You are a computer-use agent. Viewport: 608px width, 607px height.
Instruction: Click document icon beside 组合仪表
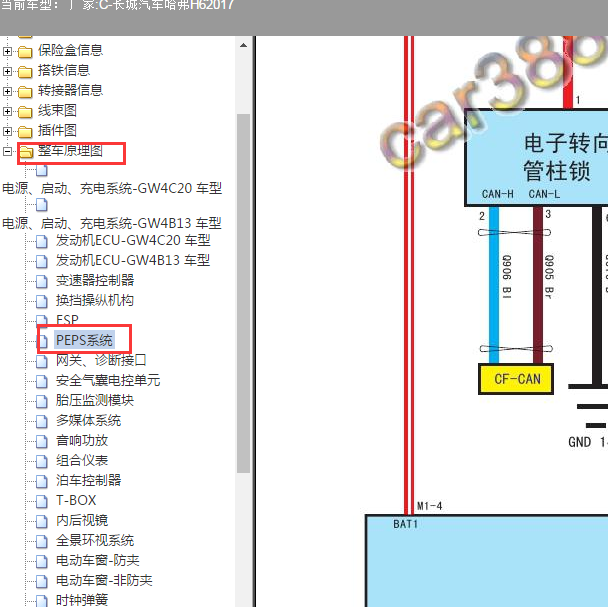tap(42, 462)
